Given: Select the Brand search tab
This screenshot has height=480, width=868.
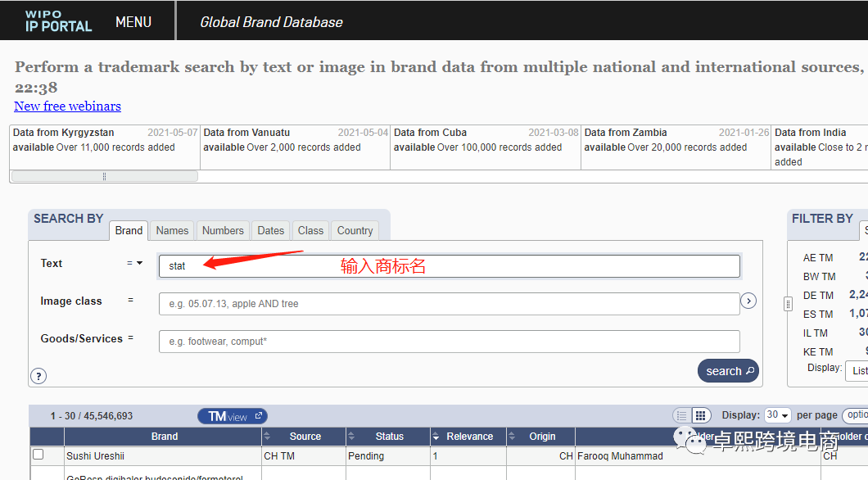Looking at the screenshot, I should pyautogui.click(x=129, y=230).
